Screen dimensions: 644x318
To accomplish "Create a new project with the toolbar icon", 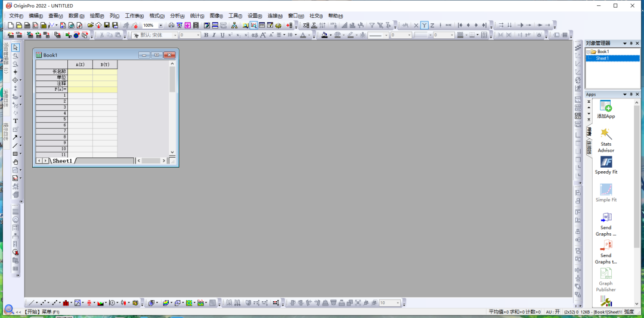I will [11, 25].
